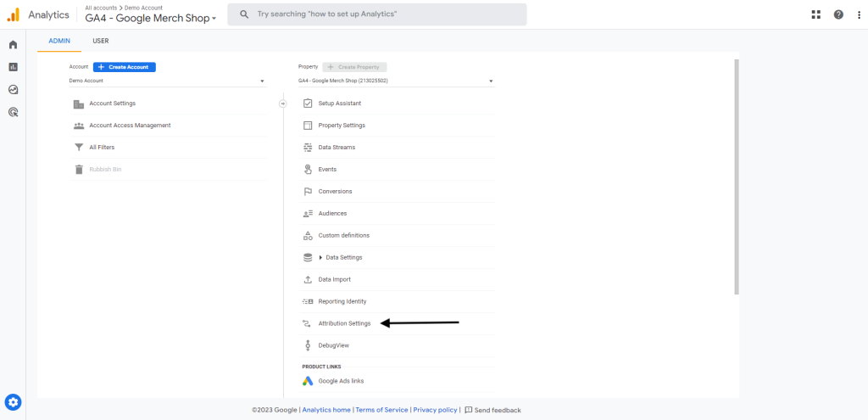
Task: Open the Home icon in left sidebar
Action: tap(13, 45)
